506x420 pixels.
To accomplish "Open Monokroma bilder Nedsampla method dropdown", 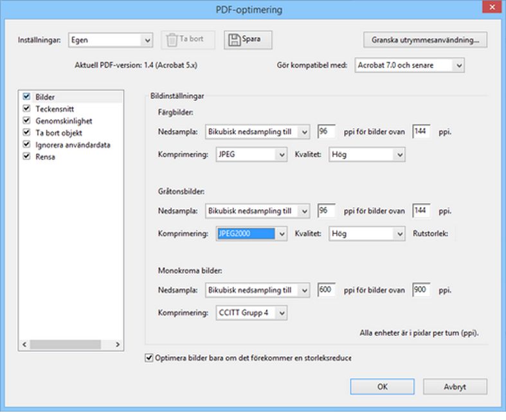I will (258, 290).
